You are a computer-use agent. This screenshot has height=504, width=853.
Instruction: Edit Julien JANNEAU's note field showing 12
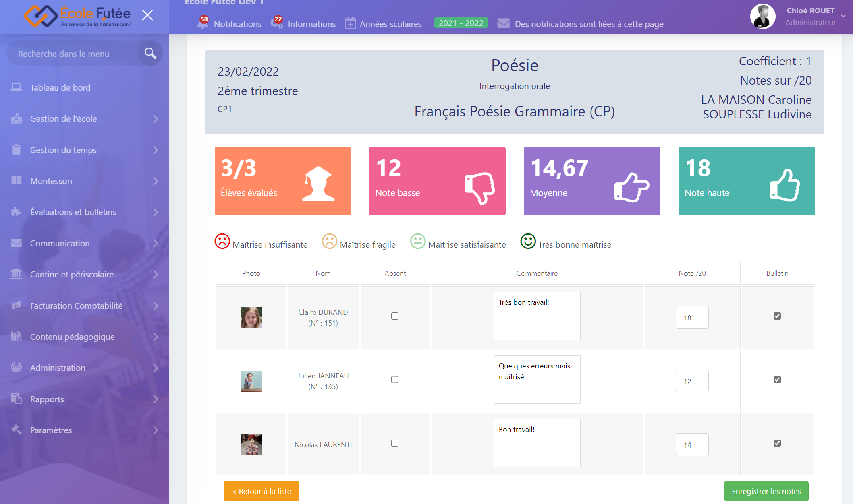point(692,381)
